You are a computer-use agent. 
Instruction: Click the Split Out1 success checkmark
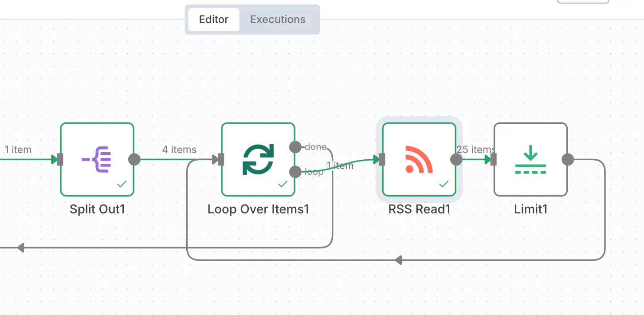click(122, 184)
